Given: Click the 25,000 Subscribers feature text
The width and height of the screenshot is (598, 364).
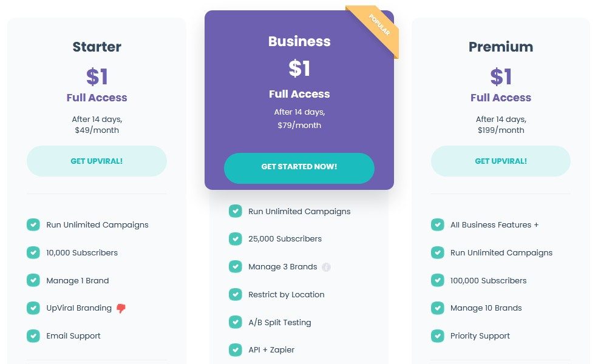Looking at the screenshot, I should (x=285, y=239).
